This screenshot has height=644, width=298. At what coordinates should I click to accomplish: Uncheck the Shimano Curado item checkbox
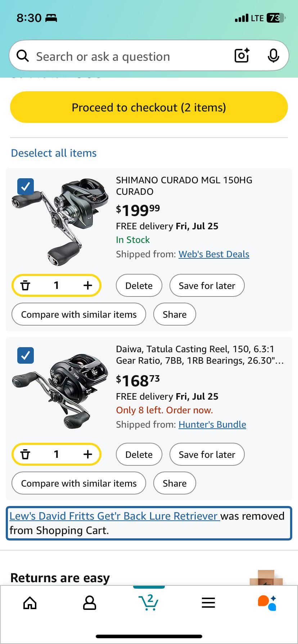[x=26, y=187]
